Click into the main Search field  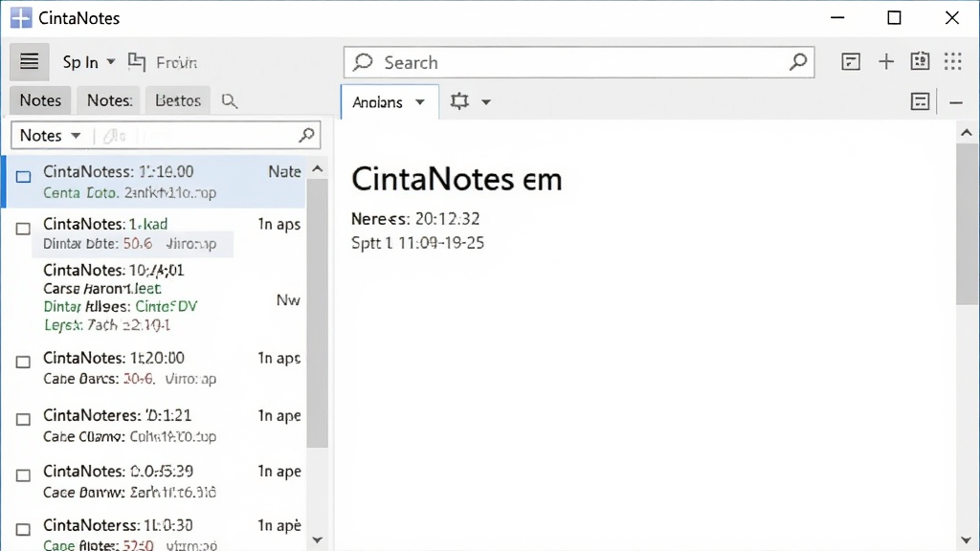(579, 62)
